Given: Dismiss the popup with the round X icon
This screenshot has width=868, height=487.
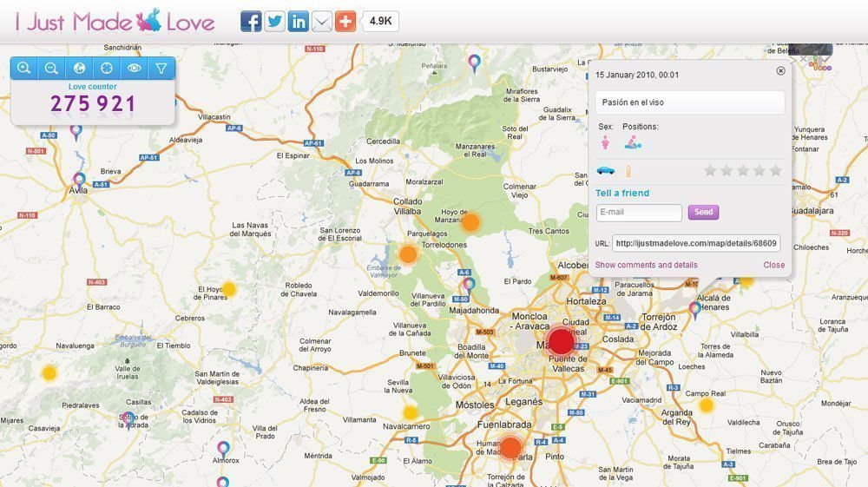Looking at the screenshot, I should click(780, 71).
